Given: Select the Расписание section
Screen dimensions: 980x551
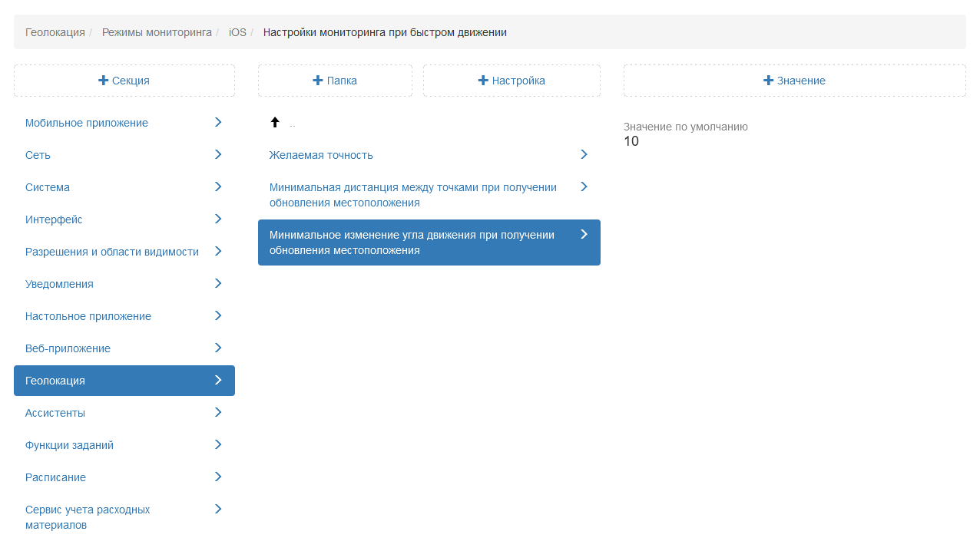Looking at the screenshot, I should click(55, 477).
